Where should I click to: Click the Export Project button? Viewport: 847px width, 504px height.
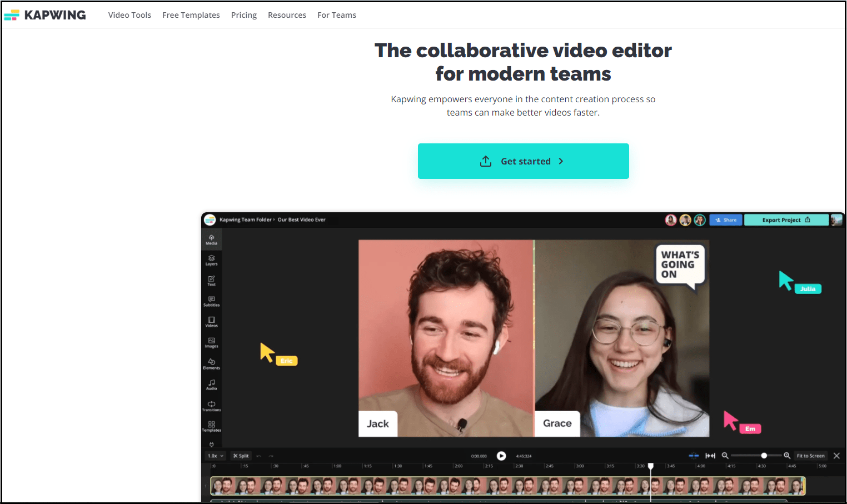(x=785, y=220)
